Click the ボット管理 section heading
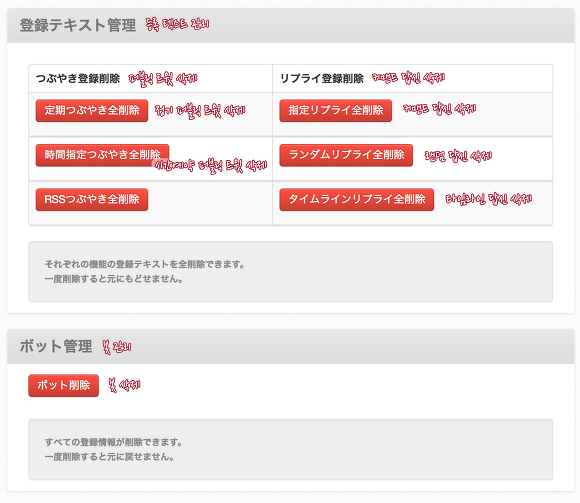The image size is (580, 503). tap(56, 347)
